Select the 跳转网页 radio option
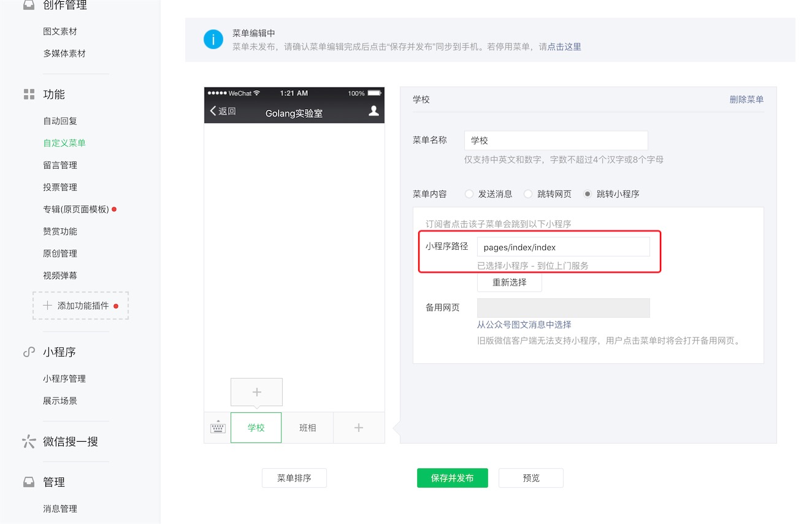 click(x=528, y=194)
